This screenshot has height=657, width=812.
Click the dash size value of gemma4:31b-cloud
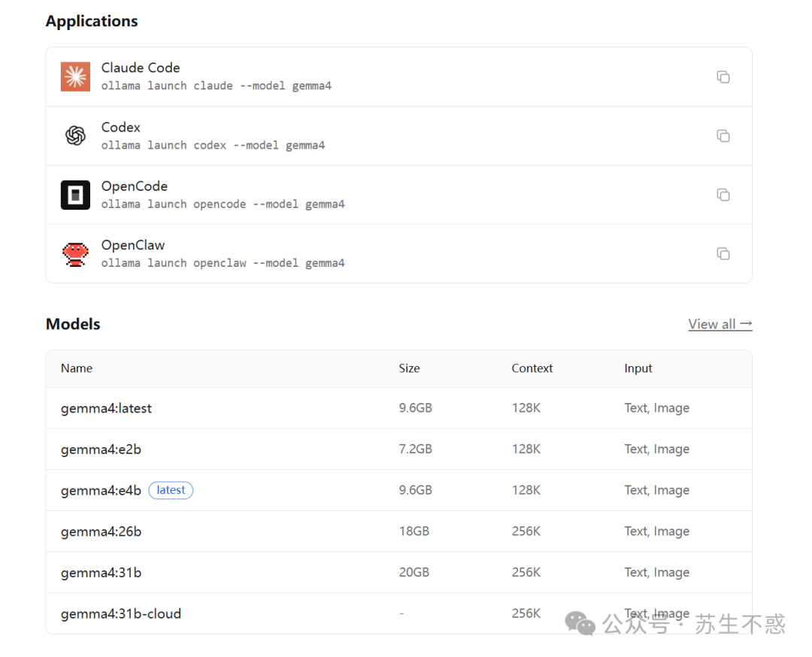(x=401, y=613)
